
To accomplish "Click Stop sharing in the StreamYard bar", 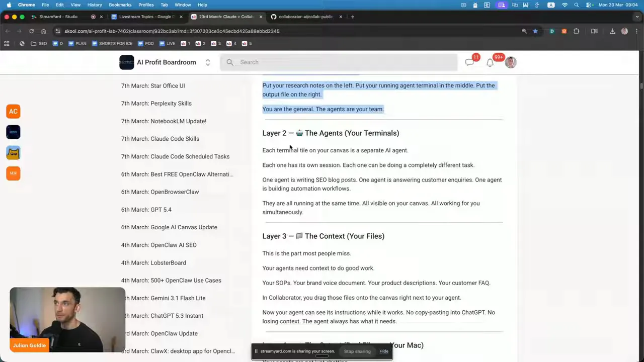I will [357, 351].
